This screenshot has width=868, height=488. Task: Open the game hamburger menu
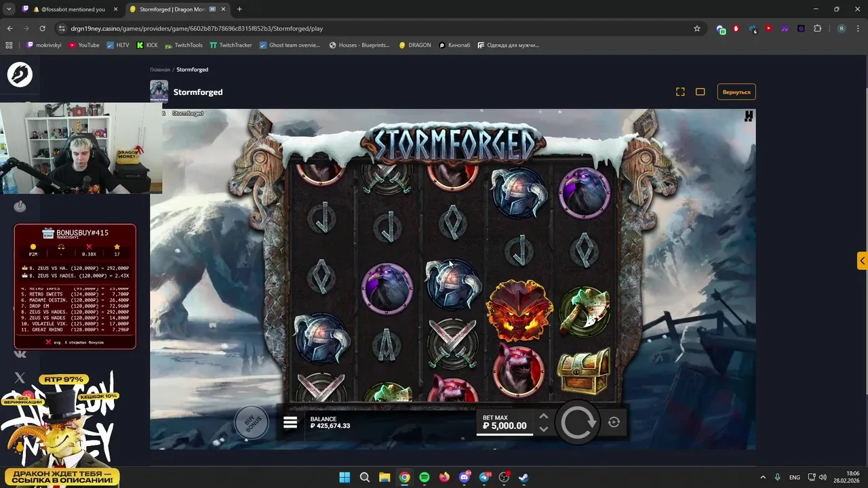pyautogui.click(x=290, y=422)
